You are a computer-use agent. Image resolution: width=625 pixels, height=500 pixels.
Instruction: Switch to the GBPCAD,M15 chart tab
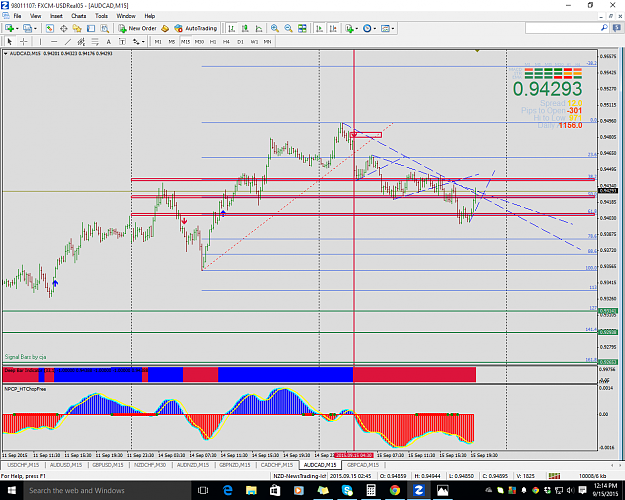tap(363, 465)
